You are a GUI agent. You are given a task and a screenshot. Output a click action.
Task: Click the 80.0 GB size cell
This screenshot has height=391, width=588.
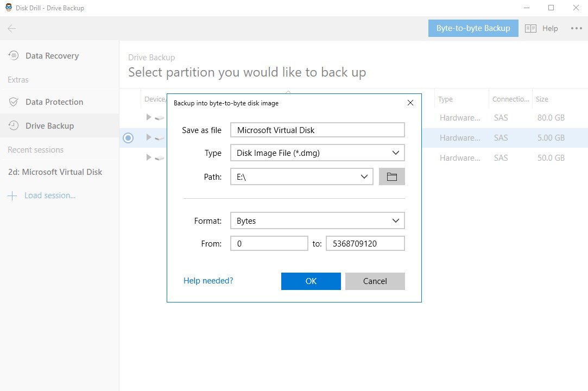pyautogui.click(x=551, y=118)
